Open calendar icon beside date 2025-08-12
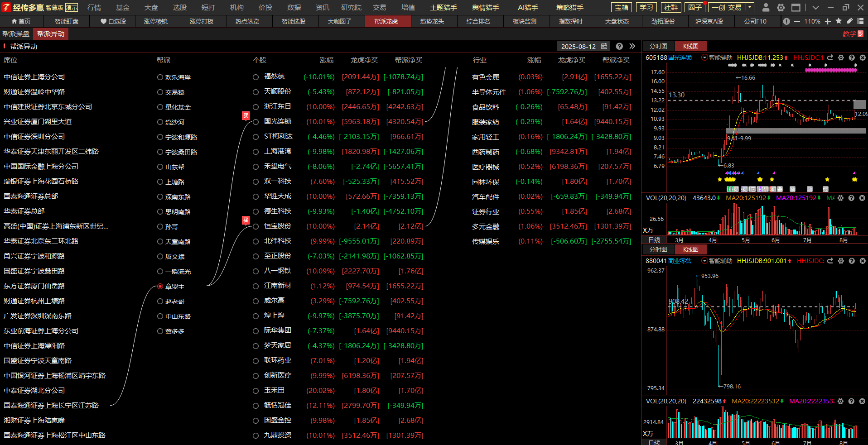Viewport: 868px width, 445px height. [604, 46]
